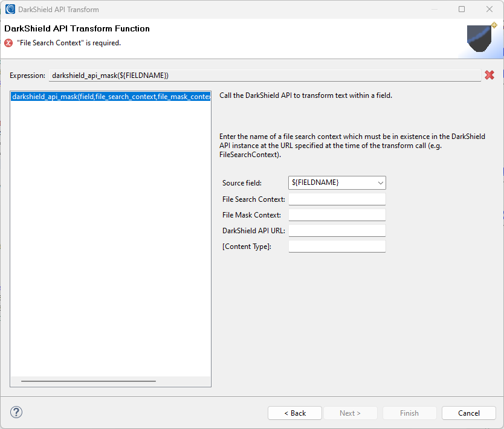Image resolution: width=504 pixels, height=429 pixels.
Task: Click the "DarkShield API URL:" label
Action: [254, 231]
